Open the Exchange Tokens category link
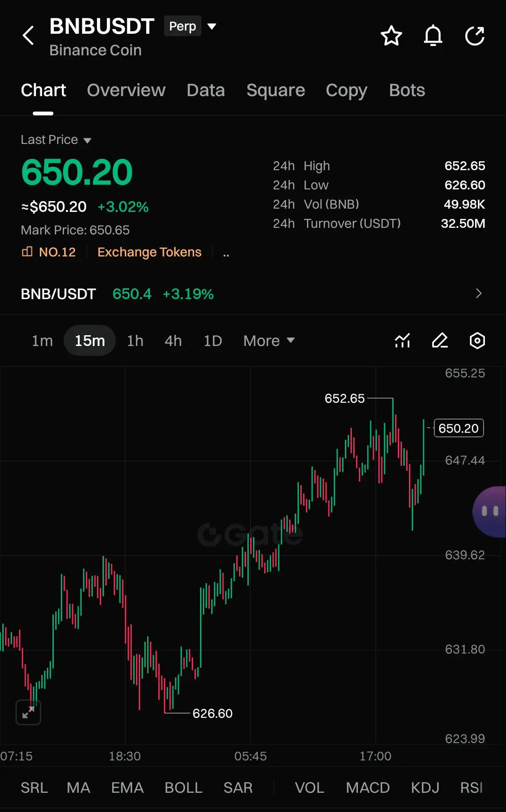Screen dimensions: 506x812 pyautogui.click(x=149, y=252)
